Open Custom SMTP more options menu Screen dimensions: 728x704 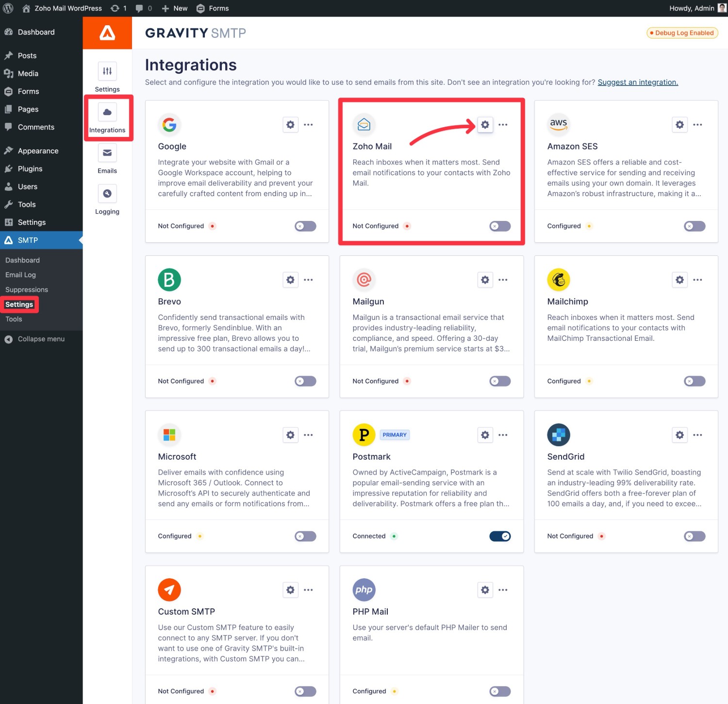click(x=308, y=590)
